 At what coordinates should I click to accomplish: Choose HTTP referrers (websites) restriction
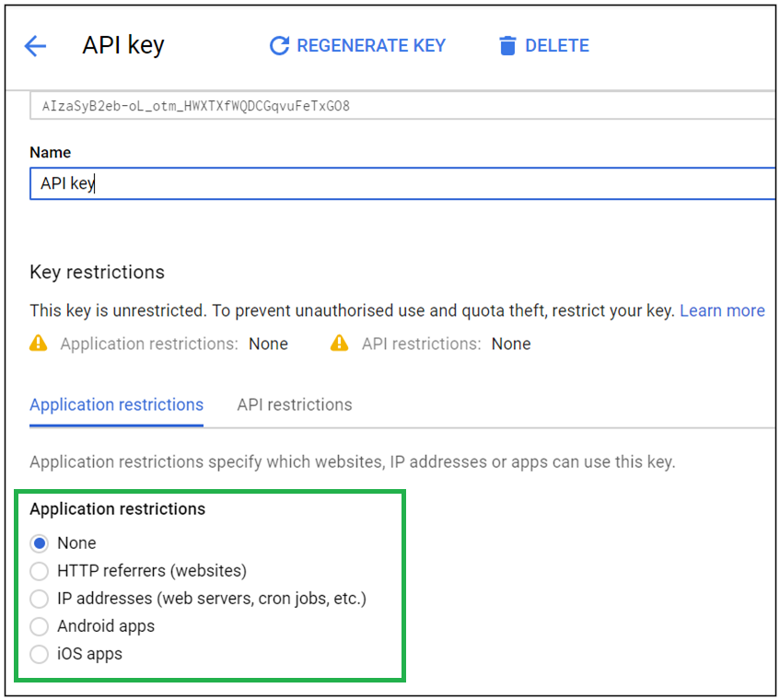coord(40,571)
